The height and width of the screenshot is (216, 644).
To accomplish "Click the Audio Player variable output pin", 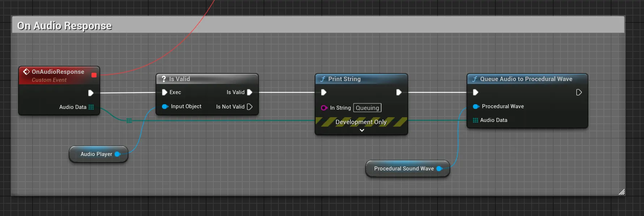I will click(x=118, y=154).
